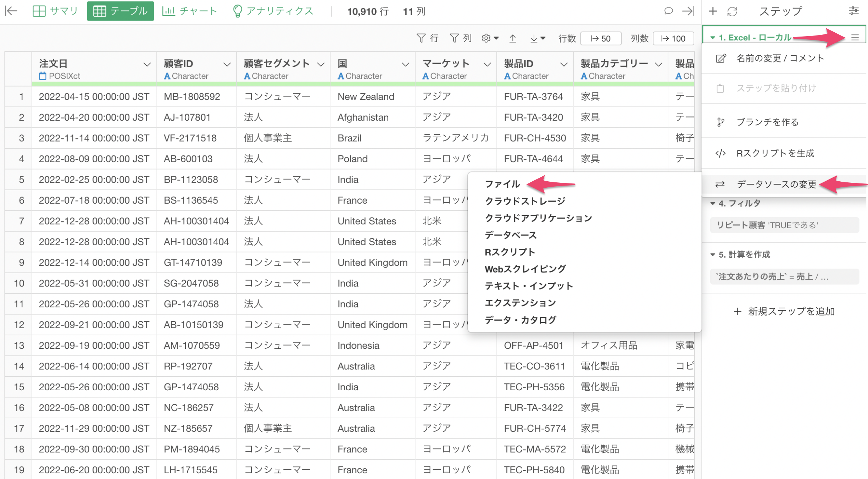The width and height of the screenshot is (868, 479).
Task: Choose Webスクレイピング in submenu
Action: [x=525, y=269]
